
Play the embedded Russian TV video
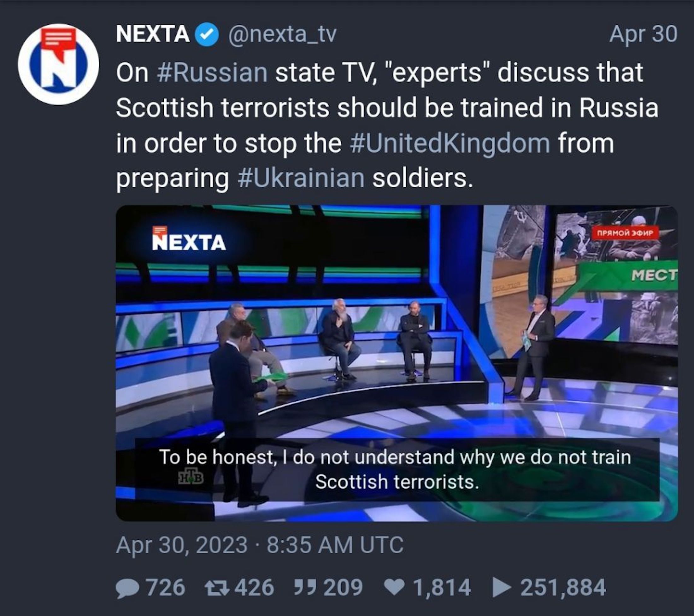[397, 363]
